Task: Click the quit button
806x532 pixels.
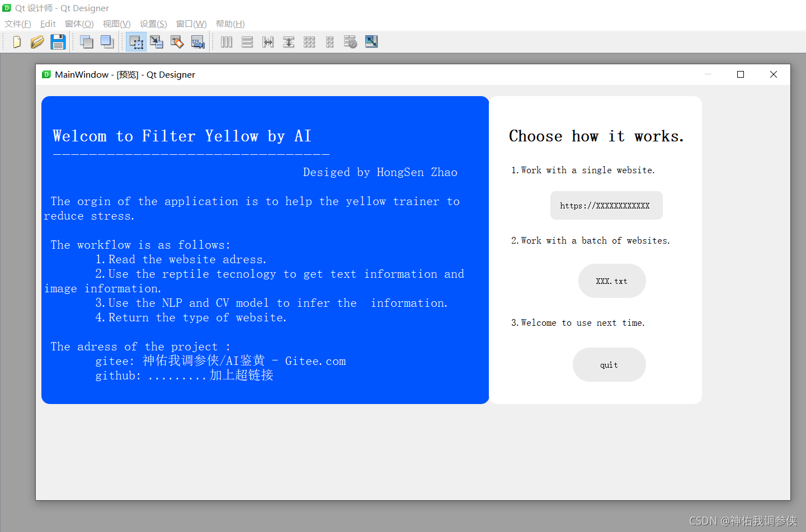Action: (609, 365)
